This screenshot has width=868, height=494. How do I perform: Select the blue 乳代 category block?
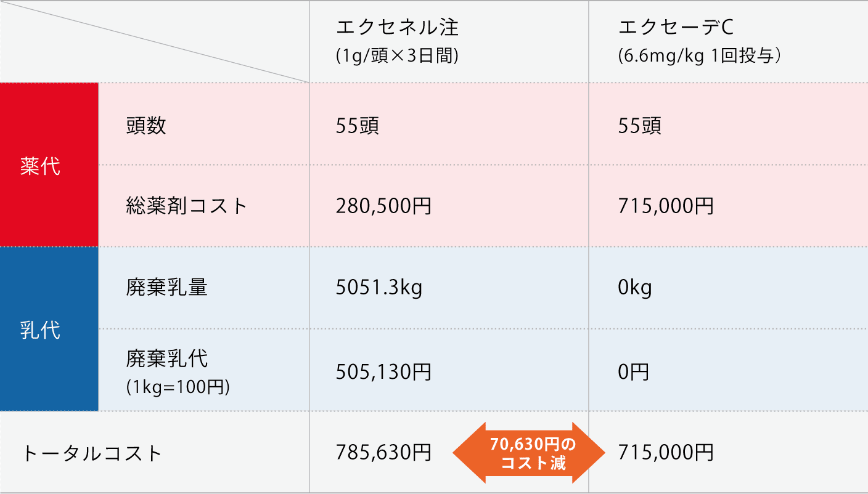[x=49, y=329]
